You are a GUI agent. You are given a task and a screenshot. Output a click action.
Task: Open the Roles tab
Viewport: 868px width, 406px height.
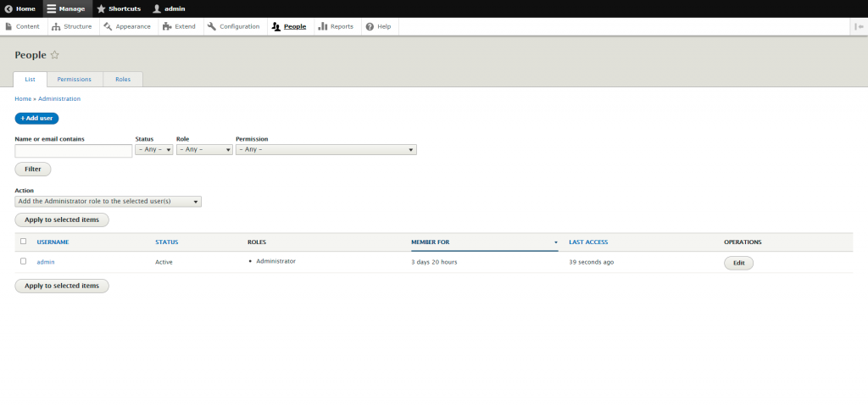click(x=123, y=79)
